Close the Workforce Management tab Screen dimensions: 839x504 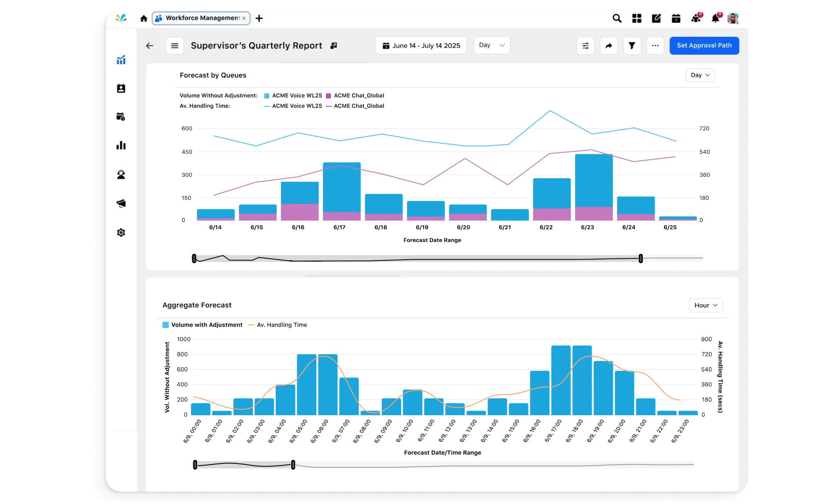coord(244,18)
